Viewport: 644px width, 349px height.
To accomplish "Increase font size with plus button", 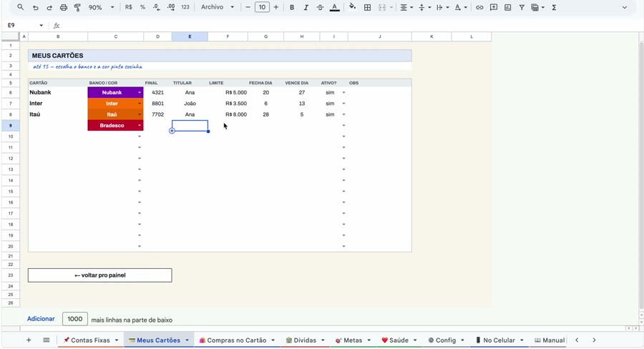I will tap(276, 7).
